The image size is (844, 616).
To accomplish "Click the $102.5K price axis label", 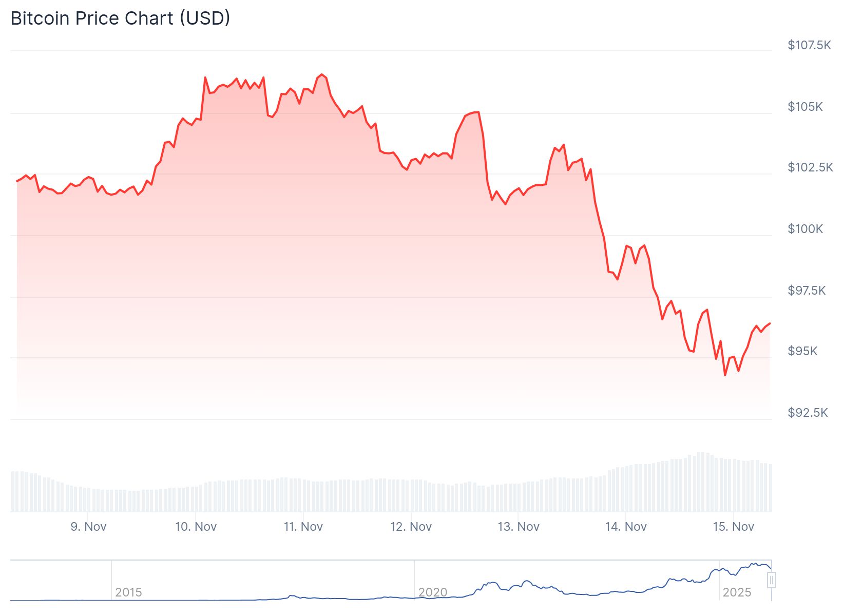I will 810,167.
